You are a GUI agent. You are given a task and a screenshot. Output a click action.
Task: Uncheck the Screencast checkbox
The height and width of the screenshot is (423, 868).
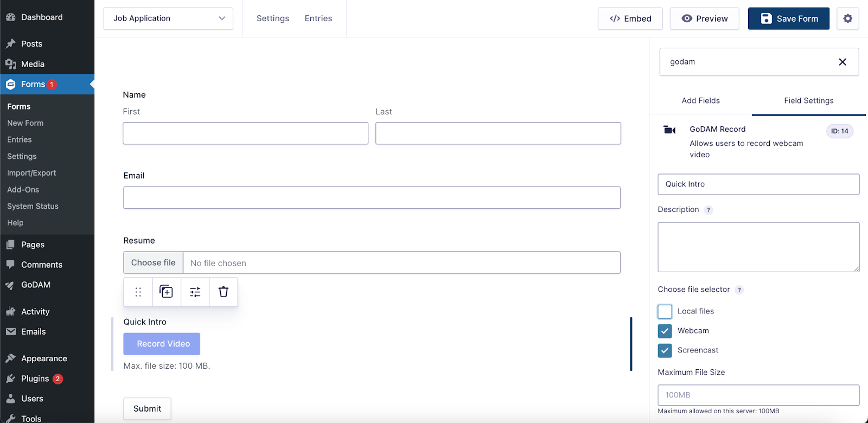[665, 350]
